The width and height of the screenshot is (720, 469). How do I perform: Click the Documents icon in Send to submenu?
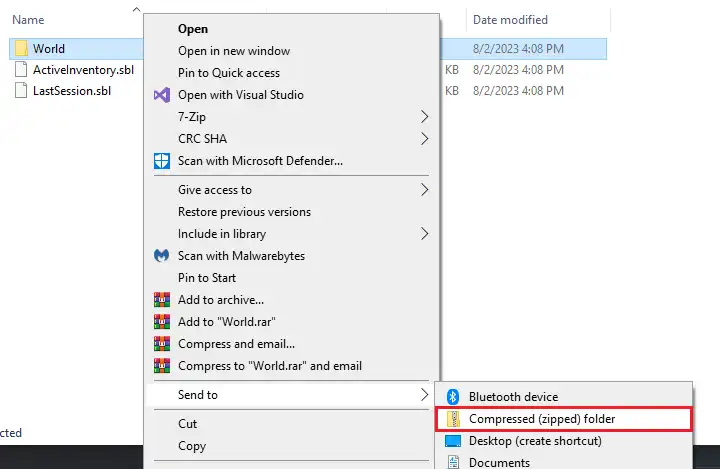point(453,462)
